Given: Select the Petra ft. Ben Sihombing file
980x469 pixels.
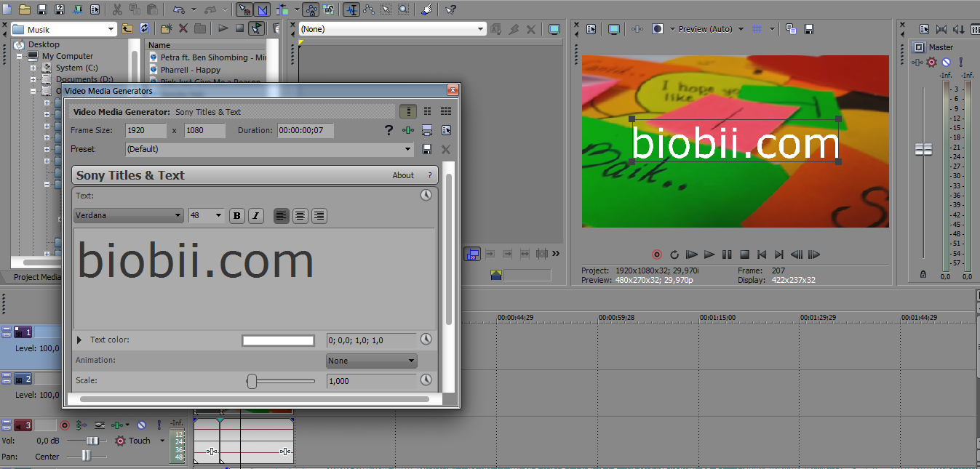Looking at the screenshot, I should coord(213,57).
